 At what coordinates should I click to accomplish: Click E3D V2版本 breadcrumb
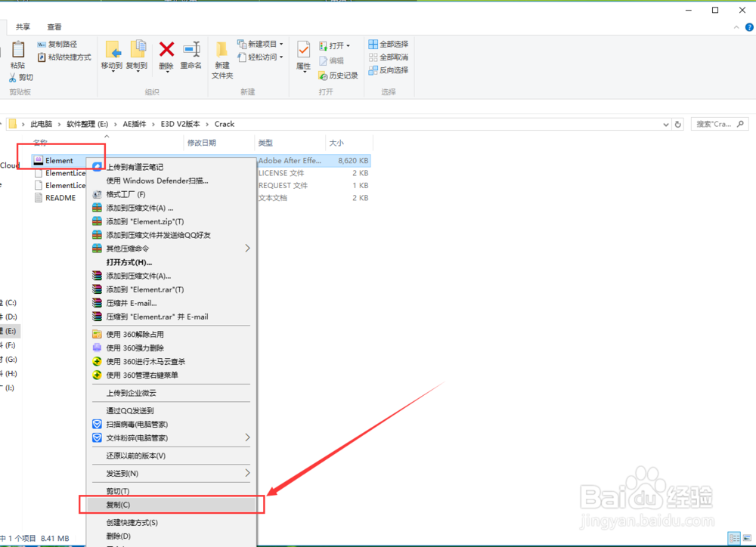coord(181,124)
